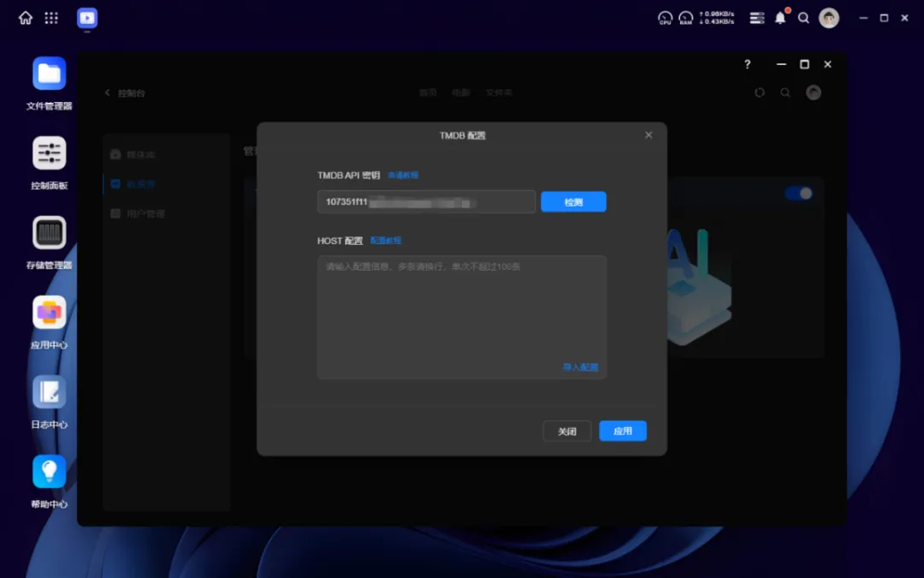The image size is (924, 578).
Task: Click into the TMDB API key input field
Action: [425, 202]
